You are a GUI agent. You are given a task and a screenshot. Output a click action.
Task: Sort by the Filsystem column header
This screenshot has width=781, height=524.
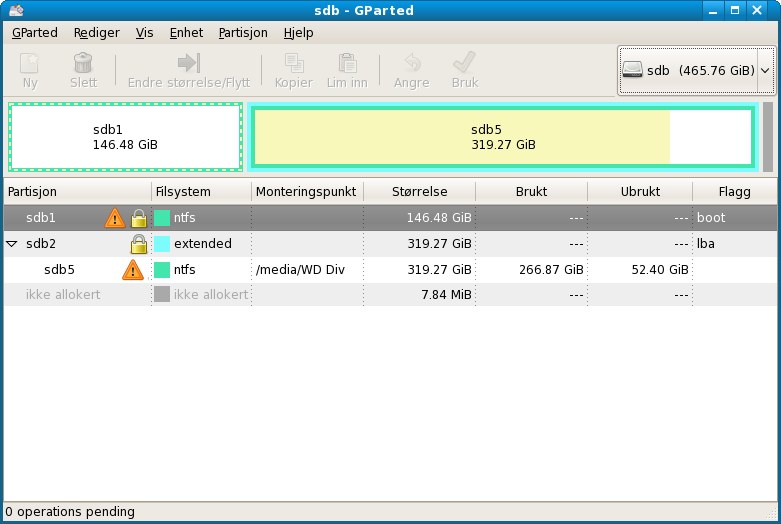202,192
